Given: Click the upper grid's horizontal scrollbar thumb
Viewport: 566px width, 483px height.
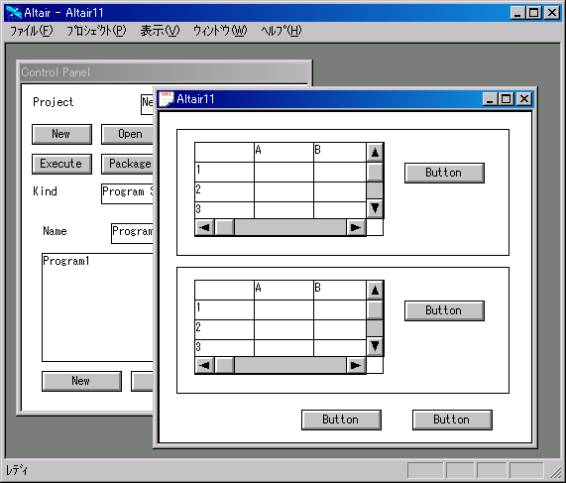Looking at the screenshot, I should point(225,227).
